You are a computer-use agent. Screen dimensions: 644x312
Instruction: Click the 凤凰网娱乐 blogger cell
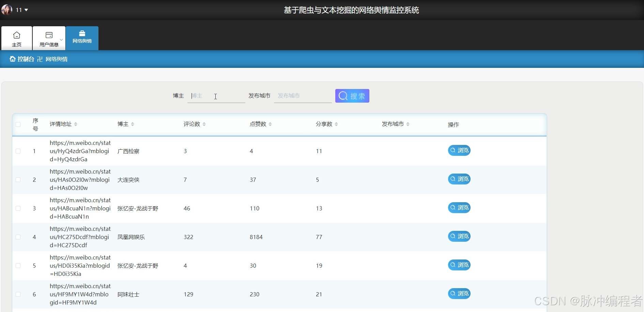[x=131, y=237]
